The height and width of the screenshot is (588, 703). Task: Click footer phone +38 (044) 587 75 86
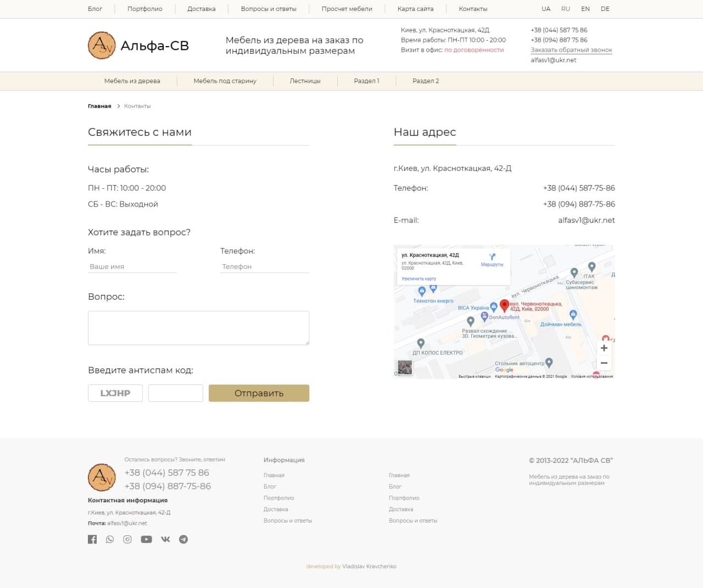click(x=167, y=473)
